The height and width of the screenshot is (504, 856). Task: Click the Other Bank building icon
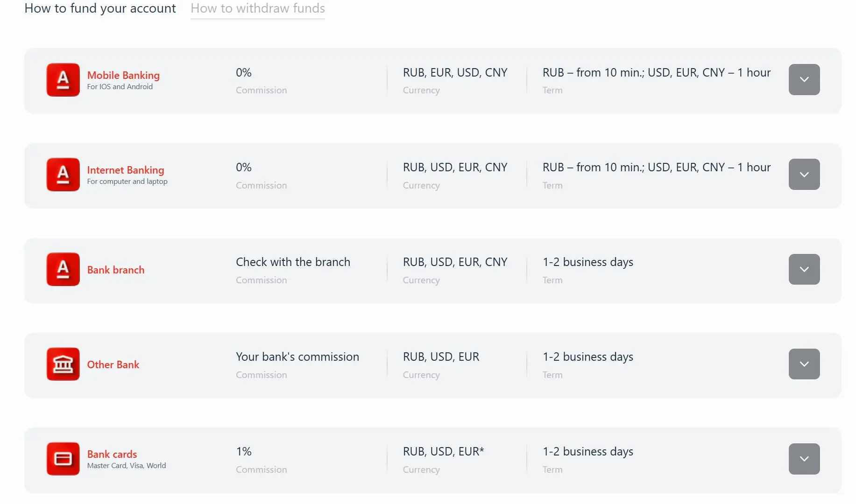click(63, 364)
